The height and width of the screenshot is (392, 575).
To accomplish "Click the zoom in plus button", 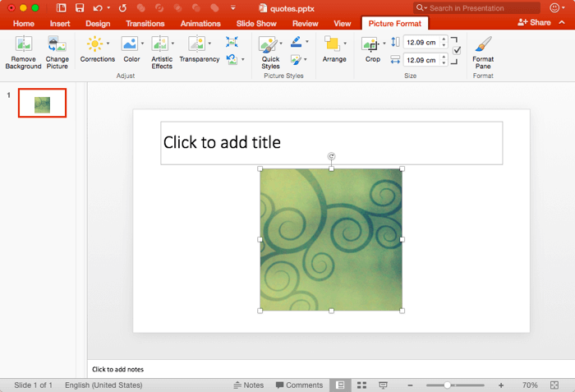I will [x=501, y=385].
